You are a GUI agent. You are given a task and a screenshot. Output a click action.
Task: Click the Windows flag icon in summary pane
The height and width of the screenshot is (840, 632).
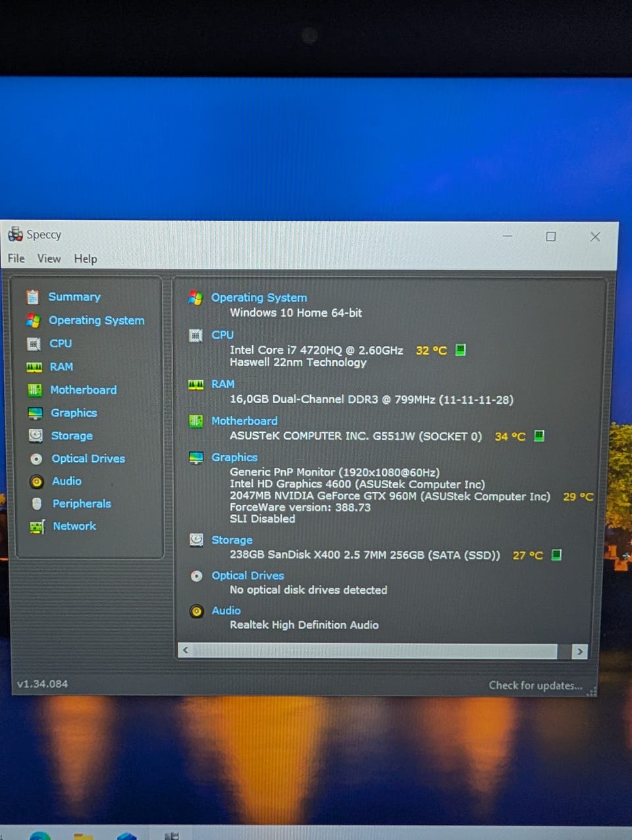(196, 298)
